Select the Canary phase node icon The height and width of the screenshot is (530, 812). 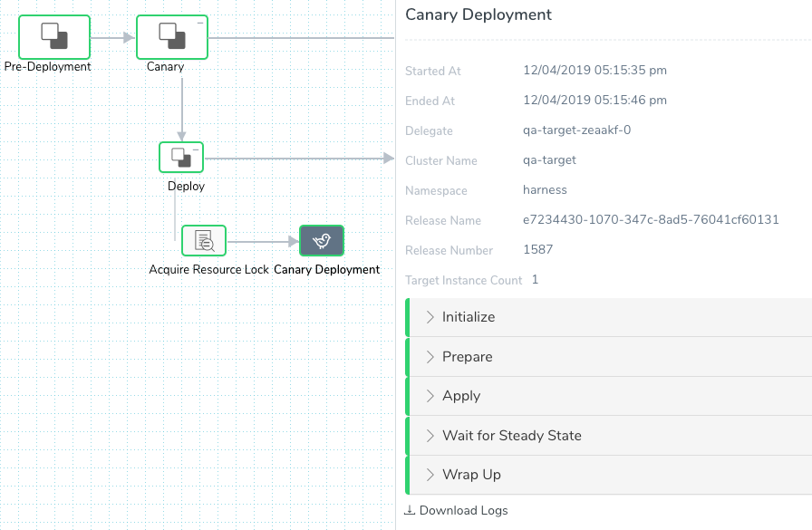click(172, 37)
